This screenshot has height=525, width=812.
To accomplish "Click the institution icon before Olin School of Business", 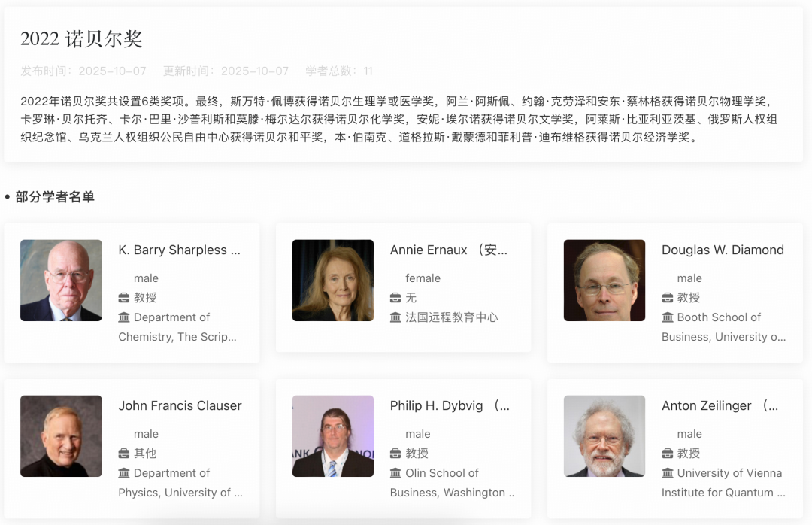I will point(395,472).
